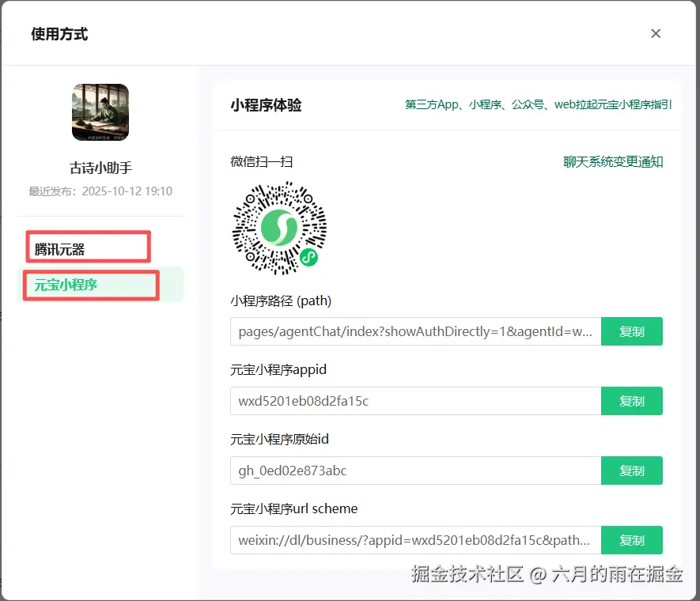Click the 小程序路径 path input field
The height and width of the screenshot is (601, 700).
tap(415, 331)
